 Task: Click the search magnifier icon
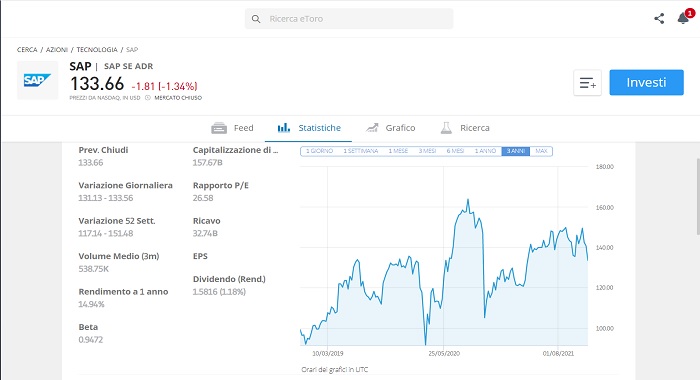coord(256,19)
